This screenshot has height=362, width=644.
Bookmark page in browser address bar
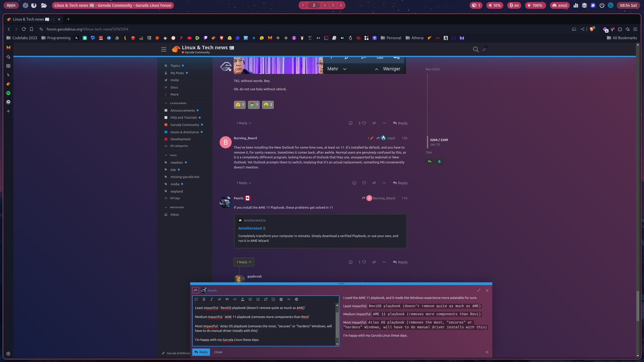pyautogui.click(x=32, y=29)
